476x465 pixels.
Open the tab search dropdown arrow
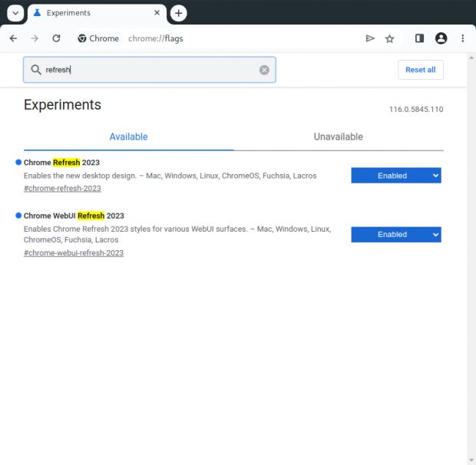[x=15, y=13]
